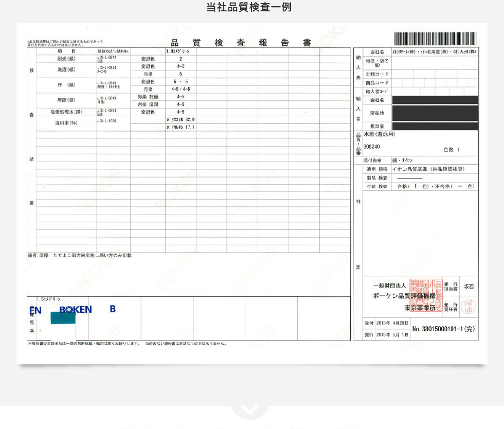This screenshot has height=429, width=504.
Task: Click the 合格(1色)・不合格 result
Action: coord(436,186)
